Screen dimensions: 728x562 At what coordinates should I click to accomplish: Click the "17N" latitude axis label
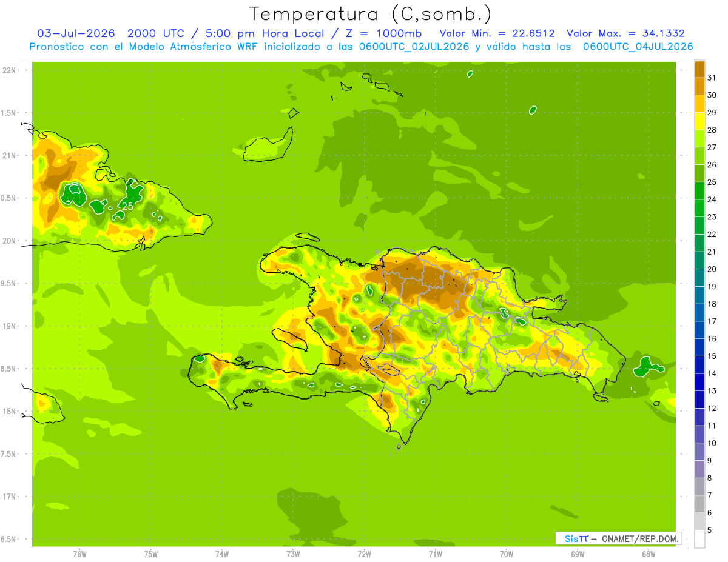click(9, 497)
